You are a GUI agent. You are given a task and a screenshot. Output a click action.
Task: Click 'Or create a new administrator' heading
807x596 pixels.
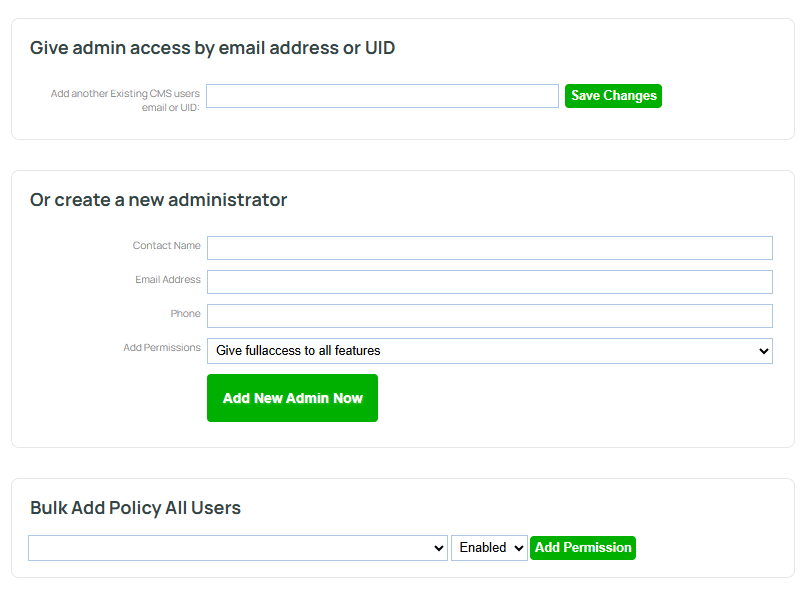tap(159, 200)
